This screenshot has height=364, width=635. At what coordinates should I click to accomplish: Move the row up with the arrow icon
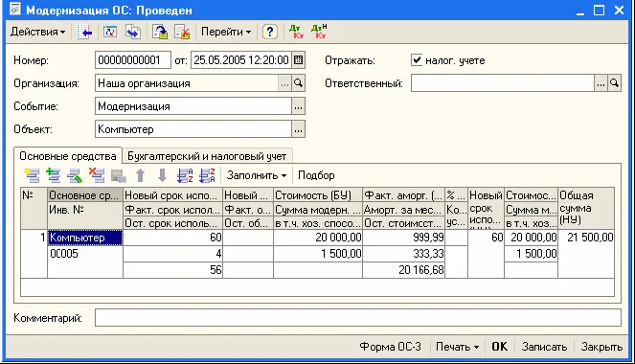tap(140, 175)
